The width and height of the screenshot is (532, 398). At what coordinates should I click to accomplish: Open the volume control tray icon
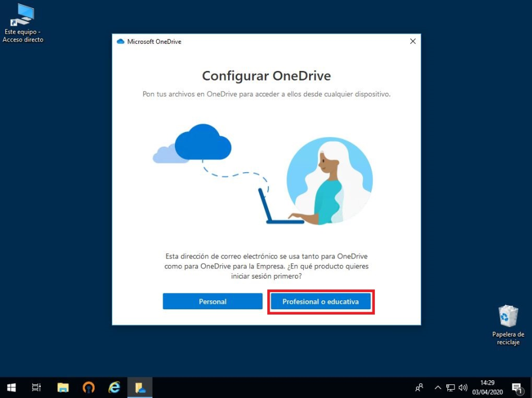[463, 387]
